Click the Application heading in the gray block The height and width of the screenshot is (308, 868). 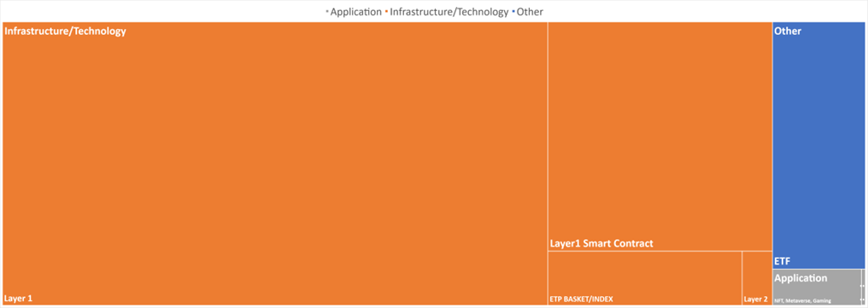click(801, 278)
